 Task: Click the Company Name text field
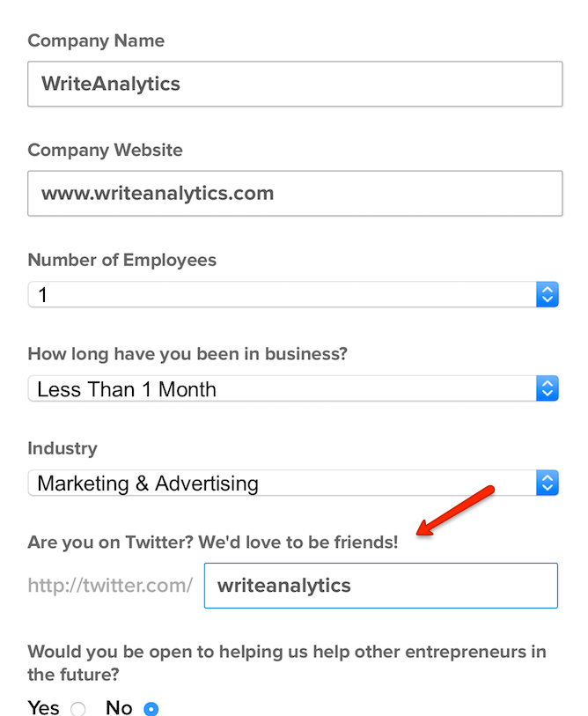[x=295, y=84]
